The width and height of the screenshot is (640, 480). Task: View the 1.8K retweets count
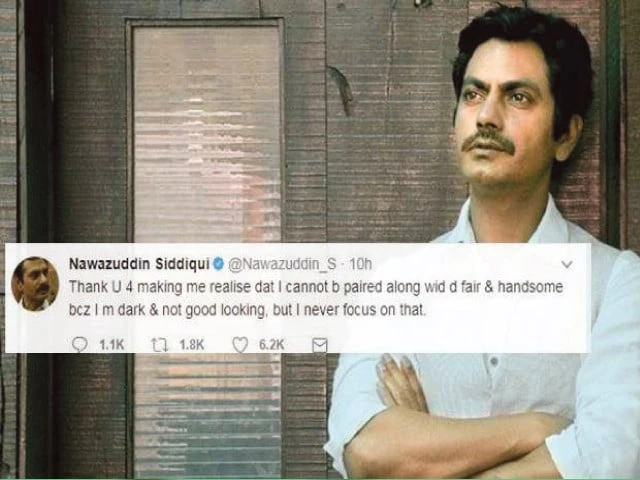[191, 345]
